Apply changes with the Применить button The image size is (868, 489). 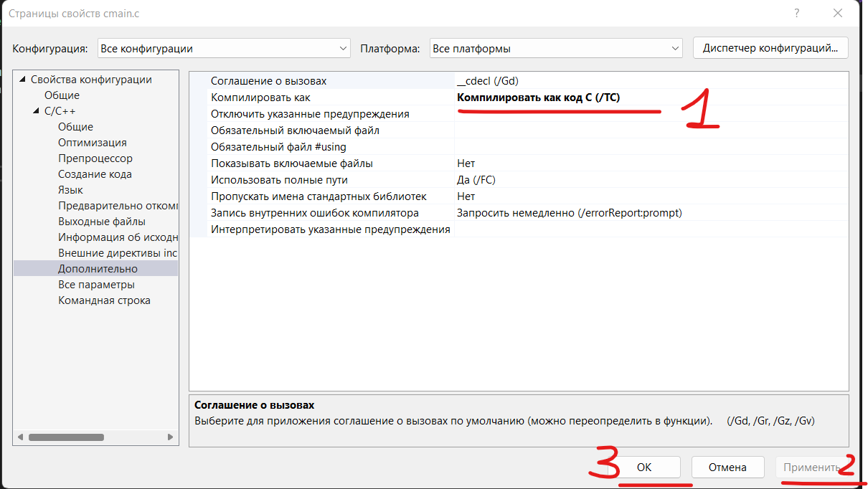(811, 467)
